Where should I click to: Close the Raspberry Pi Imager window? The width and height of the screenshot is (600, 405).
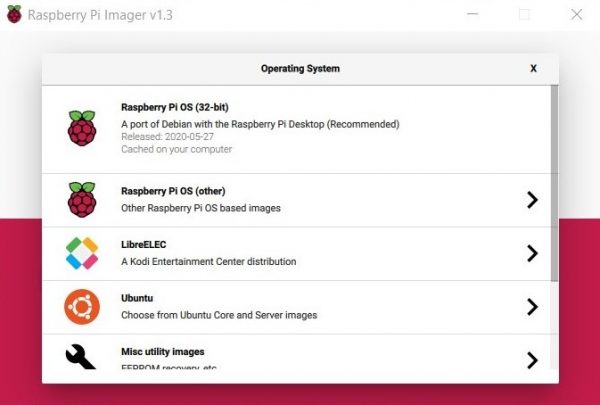coord(577,15)
